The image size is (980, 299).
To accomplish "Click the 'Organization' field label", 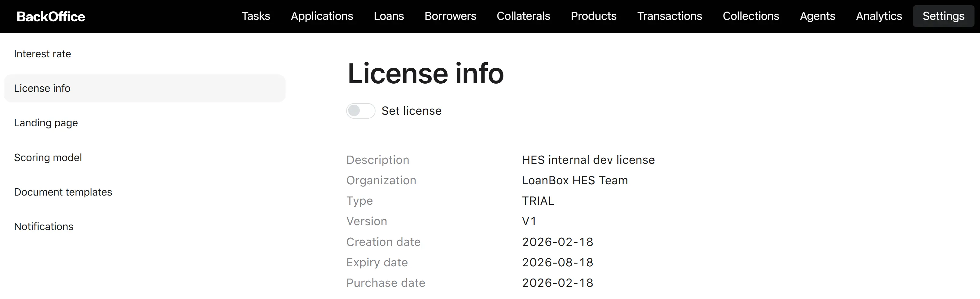I will coord(381,180).
